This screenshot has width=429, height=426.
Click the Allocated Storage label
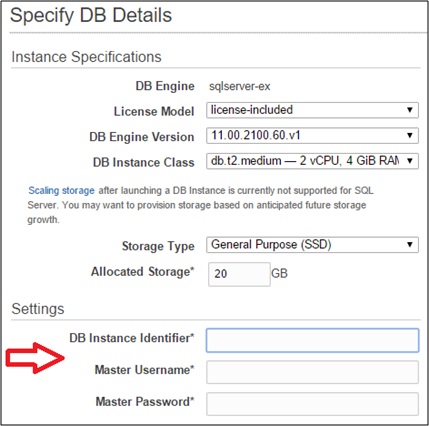[142, 272]
